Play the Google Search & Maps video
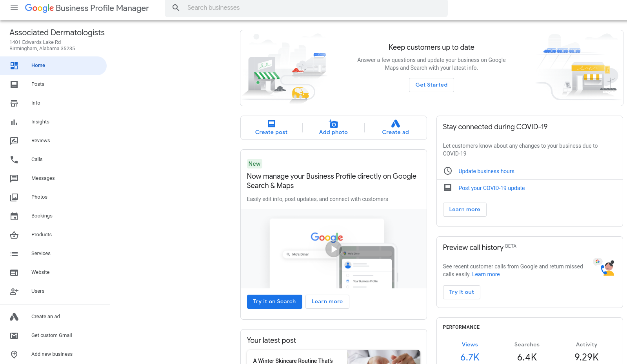The width and height of the screenshot is (627, 364). point(334,249)
